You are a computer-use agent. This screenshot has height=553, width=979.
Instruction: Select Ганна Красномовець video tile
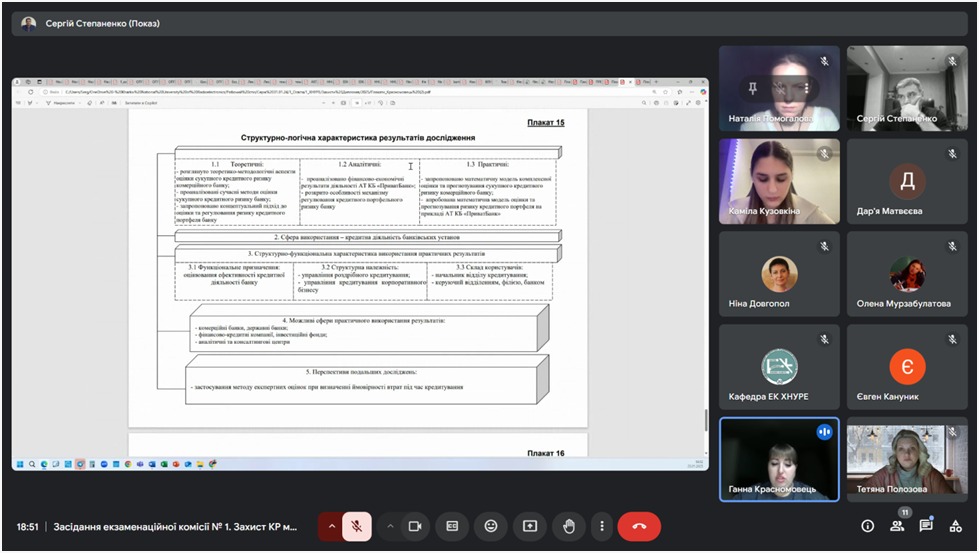[x=779, y=459]
